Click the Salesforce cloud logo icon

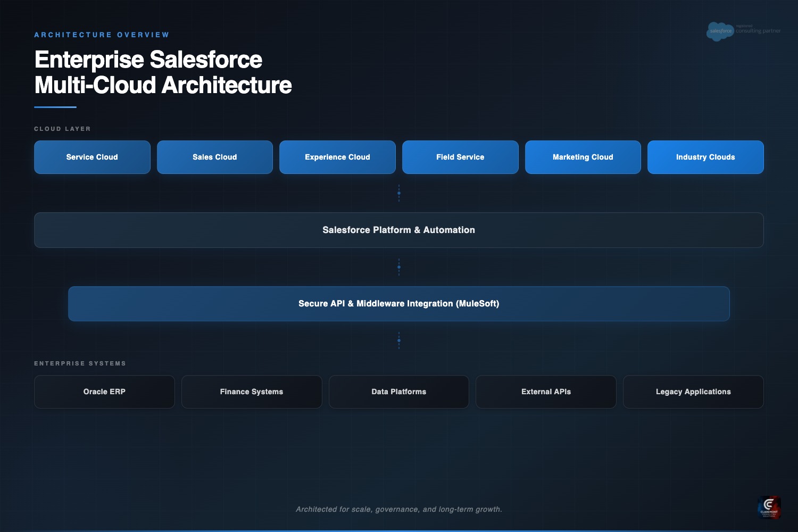point(720,31)
